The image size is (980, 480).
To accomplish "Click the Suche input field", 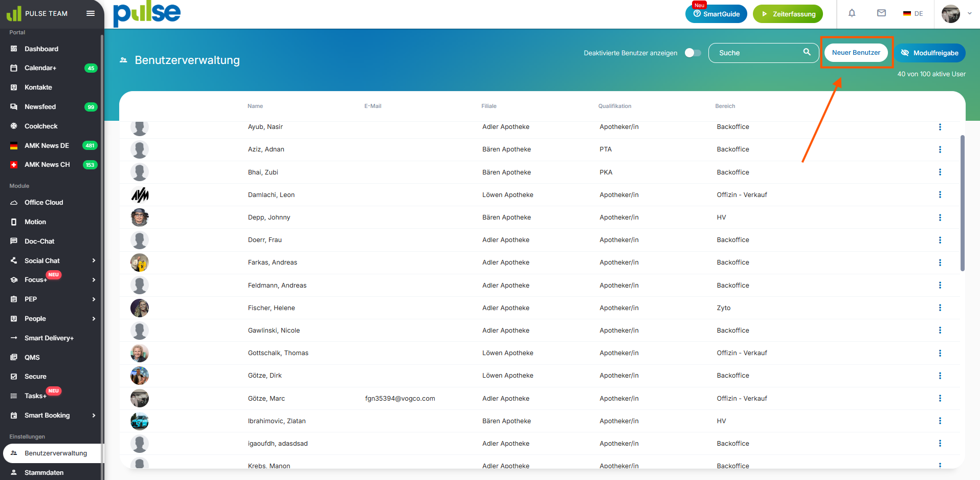I will [x=763, y=53].
